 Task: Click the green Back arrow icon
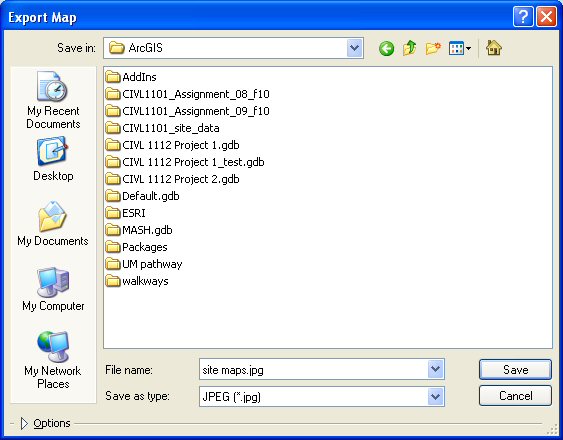coord(386,48)
